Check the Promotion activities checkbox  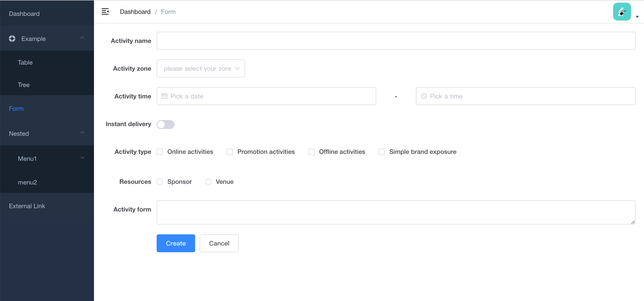click(230, 152)
